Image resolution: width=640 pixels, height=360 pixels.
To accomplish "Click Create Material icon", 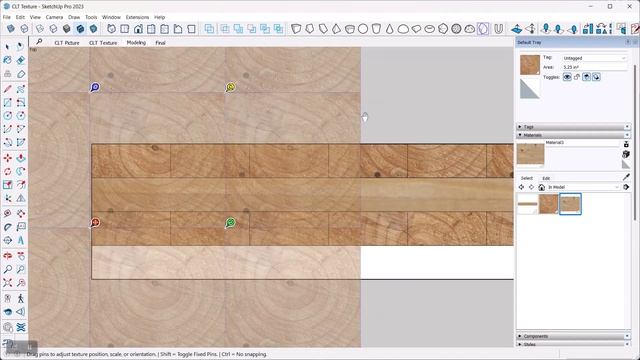I will pos(626,154).
